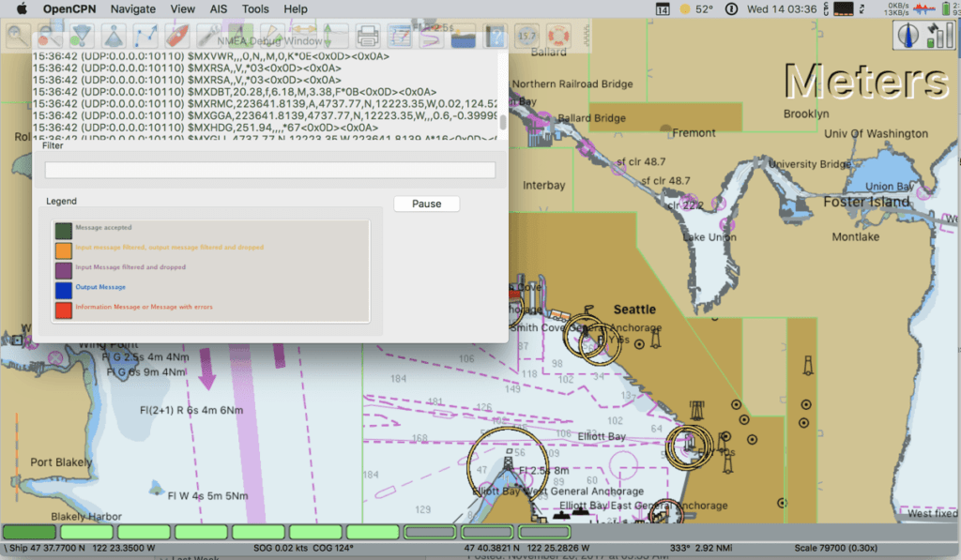Open the 52° weather menu bar item
961x560 pixels.
point(697,9)
